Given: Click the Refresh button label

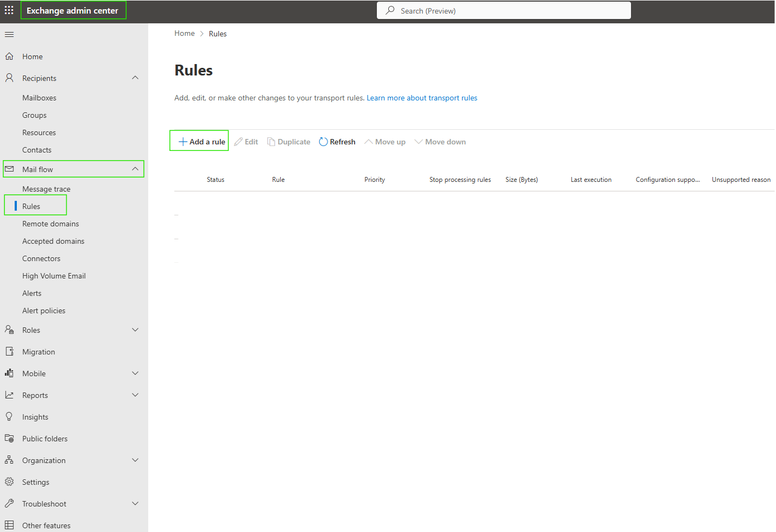Looking at the screenshot, I should coord(343,142).
